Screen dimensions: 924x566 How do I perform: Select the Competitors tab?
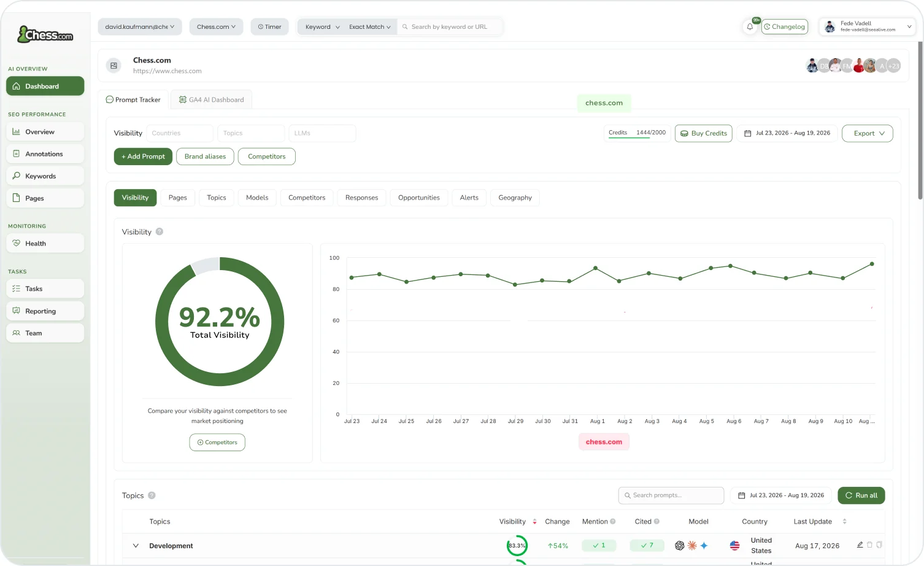pos(307,198)
